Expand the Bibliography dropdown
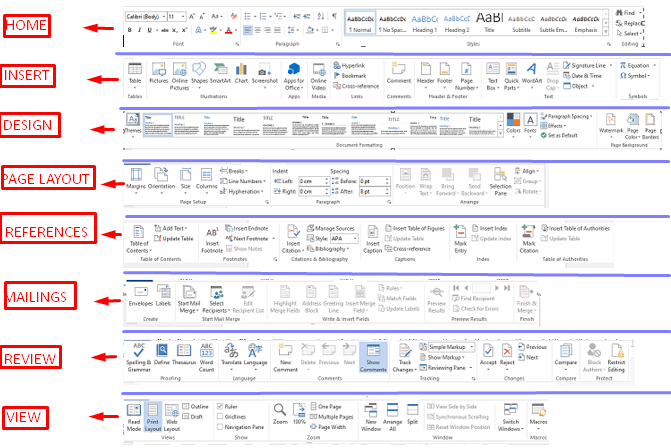This screenshot has width=671, height=448. 328,249
